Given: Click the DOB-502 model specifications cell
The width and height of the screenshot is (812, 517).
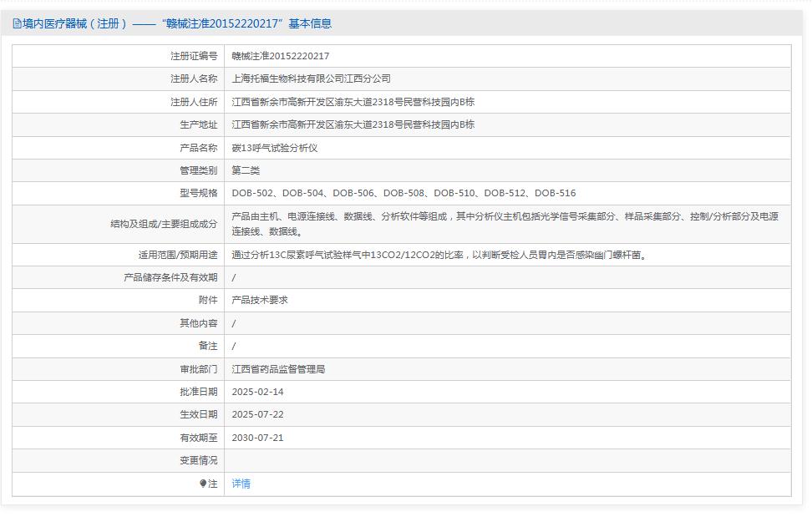Looking at the screenshot, I should (403, 193).
